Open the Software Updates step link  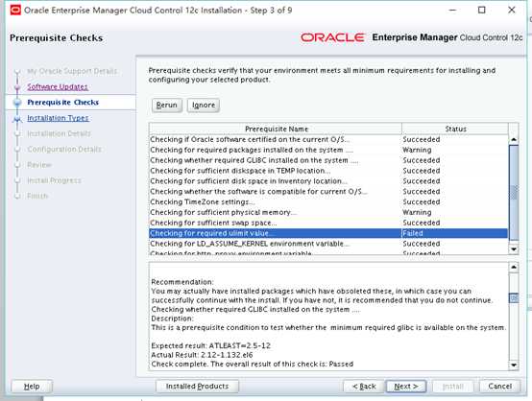point(58,86)
